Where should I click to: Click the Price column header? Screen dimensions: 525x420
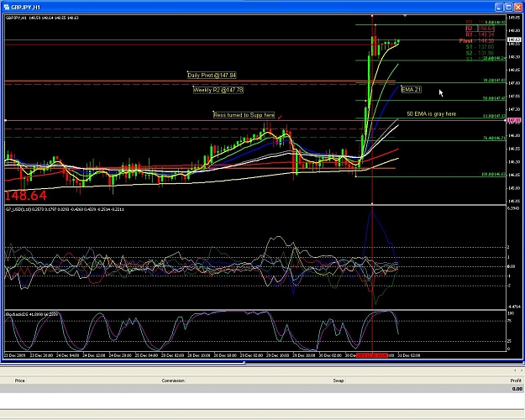tap(20, 381)
